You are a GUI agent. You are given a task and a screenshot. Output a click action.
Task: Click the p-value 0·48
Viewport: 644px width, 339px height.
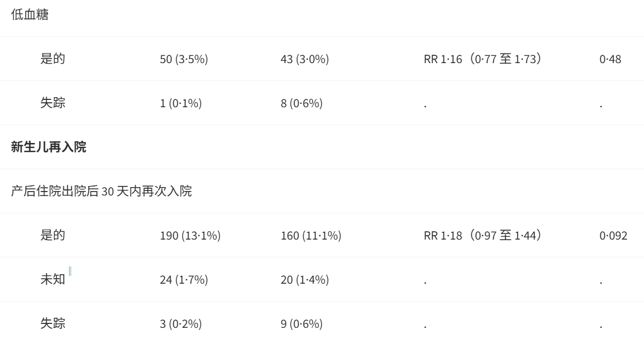[610, 59]
